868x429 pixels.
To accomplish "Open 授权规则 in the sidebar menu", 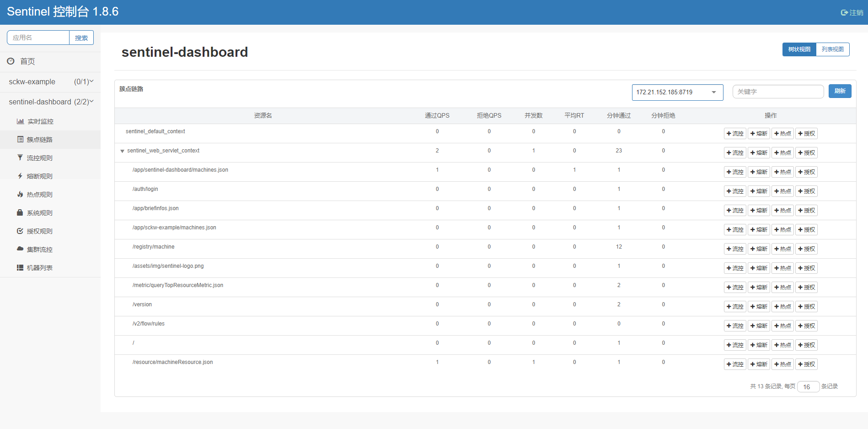I will [x=39, y=231].
